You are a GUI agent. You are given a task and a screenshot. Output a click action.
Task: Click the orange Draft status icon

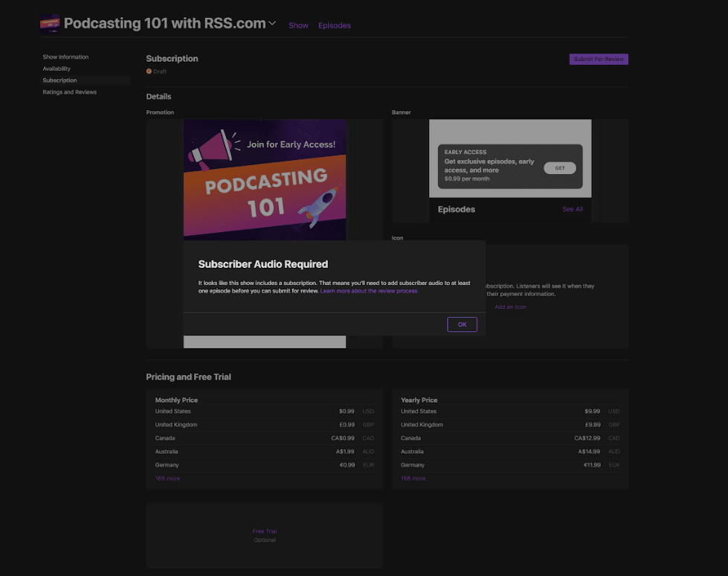pyautogui.click(x=149, y=71)
